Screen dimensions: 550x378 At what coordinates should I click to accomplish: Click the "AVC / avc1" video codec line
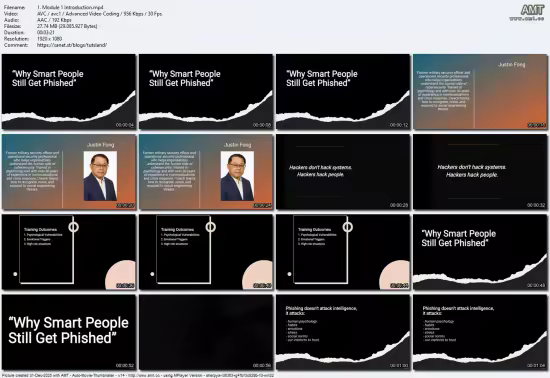99,14
